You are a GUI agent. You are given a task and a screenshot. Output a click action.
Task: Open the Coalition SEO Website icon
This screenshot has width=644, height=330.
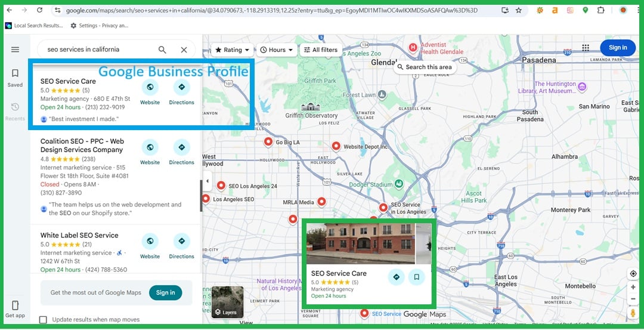tap(150, 147)
